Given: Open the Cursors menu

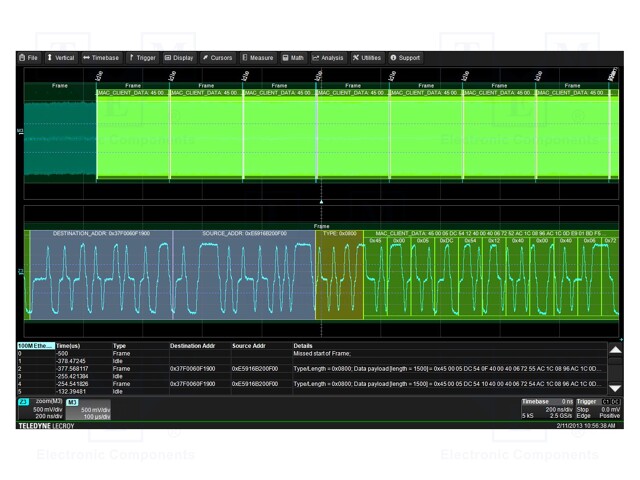Looking at the screenshot, I should pyautogui.click(x=218, y=58).
